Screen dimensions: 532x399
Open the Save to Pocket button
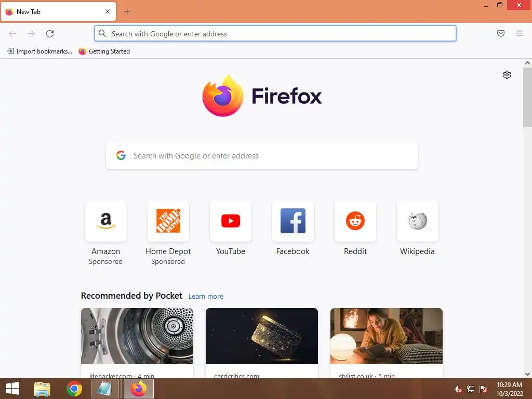point(500,33)
